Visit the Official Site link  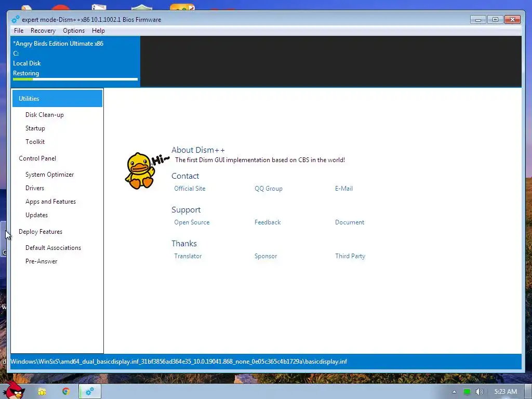tap(190, 188)
